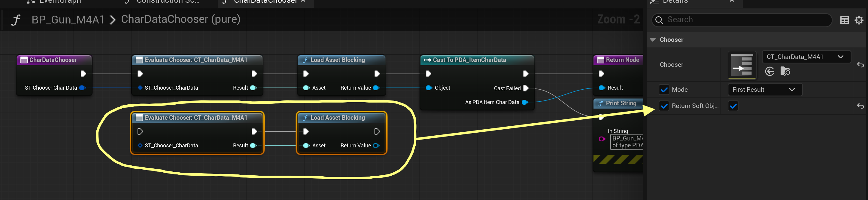Image resolution: width=868 pixels, height=200 pixels.
Task: Browse to Chooser asset in Content Browser
Action: pos(785,72)
